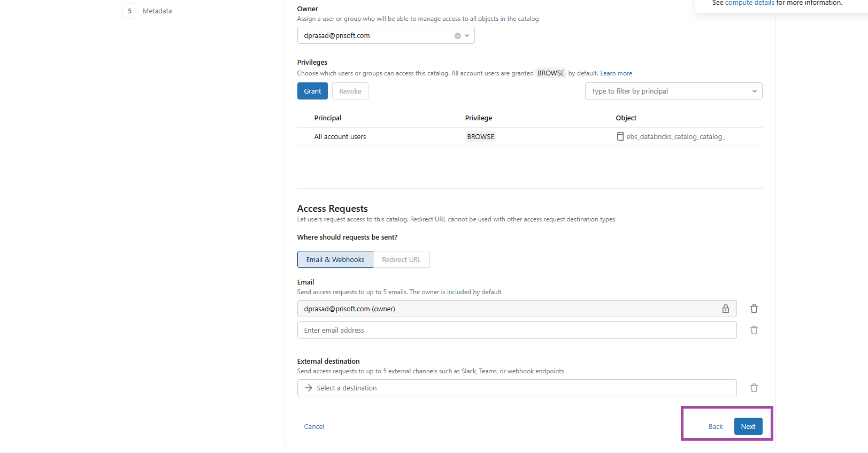The height and width of the screenshot is (453, 868).
Task: Delete the owner email row trash icon
Action: pos(754,309)
